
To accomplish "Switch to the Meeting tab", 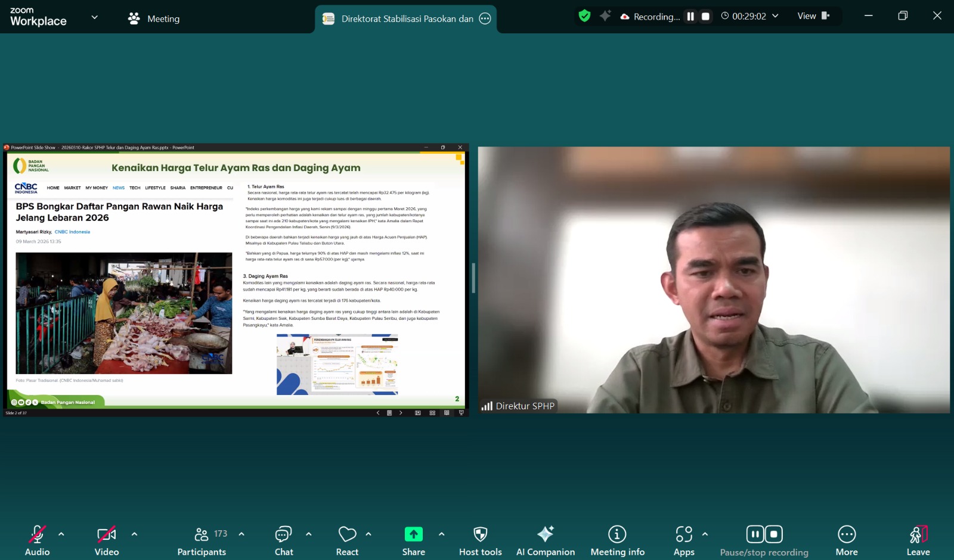I will pos(154,18).
